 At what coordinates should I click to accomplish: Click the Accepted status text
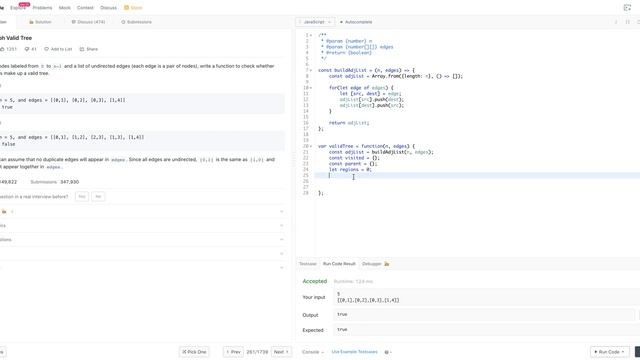[x=315, y=281]
